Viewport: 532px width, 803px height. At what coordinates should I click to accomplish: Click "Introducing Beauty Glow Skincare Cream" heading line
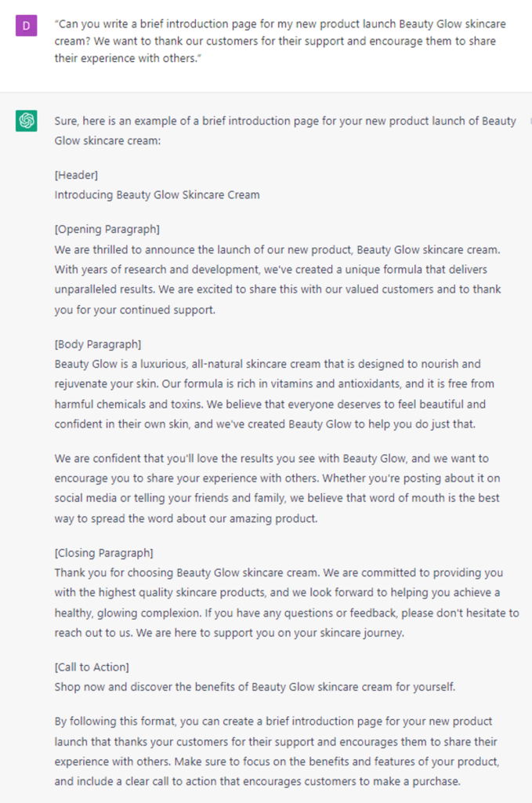[157, 194]
